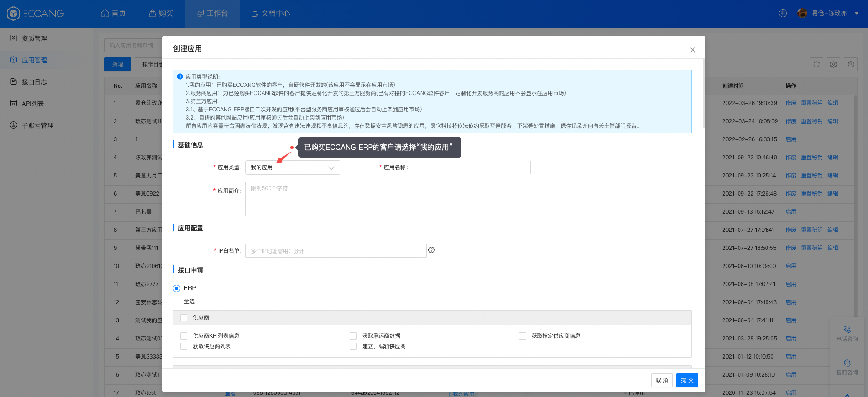Click 重置秘钥 in the 2022-03-24 10:08:09 row
This screenshot has width=868, height=397.
pyautogui.click(x=812, y=121)
